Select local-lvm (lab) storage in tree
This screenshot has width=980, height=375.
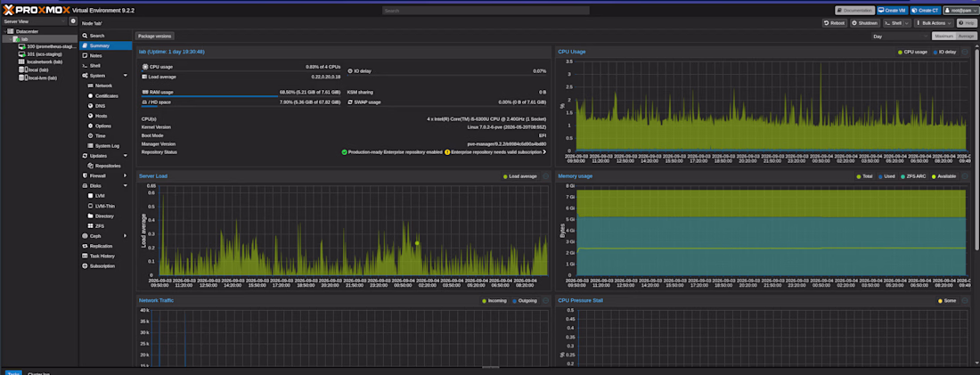click(37, 77)
